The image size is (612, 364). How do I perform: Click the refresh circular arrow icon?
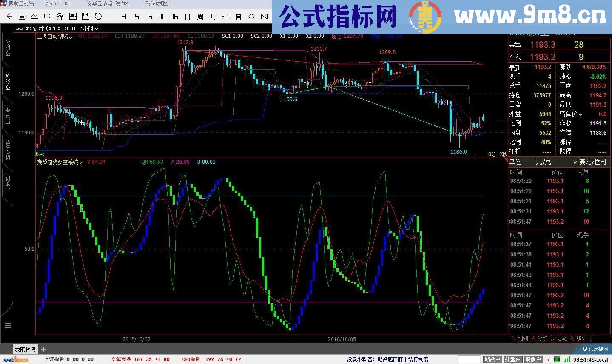tap(97, 17)
